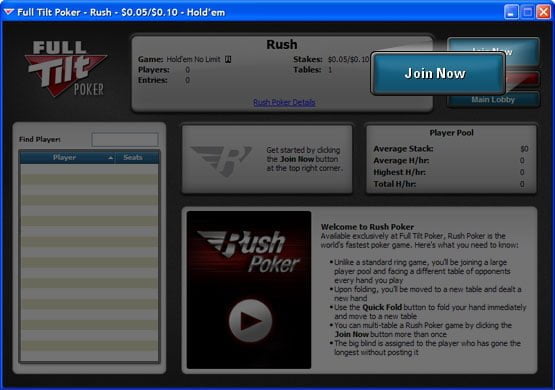Screen dimensions: 555x390
Task: Click the Full Tilt Poker logo
Action: [65, 69]
